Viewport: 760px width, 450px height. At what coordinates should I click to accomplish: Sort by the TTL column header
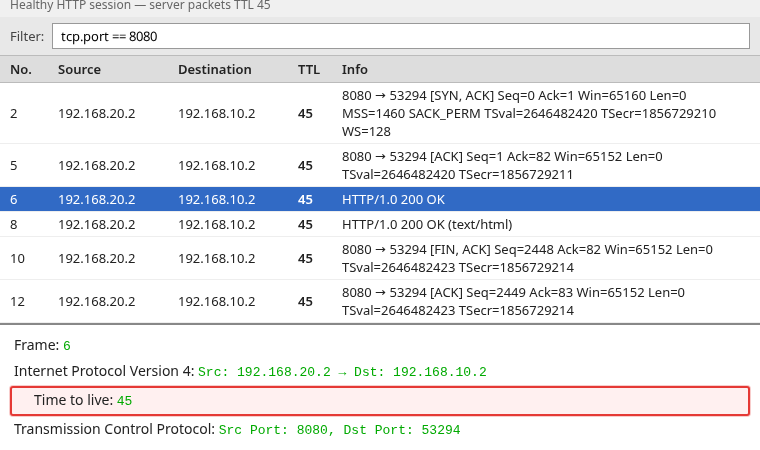[309, 69]
